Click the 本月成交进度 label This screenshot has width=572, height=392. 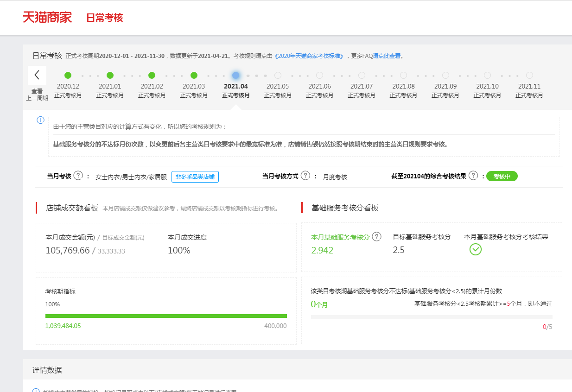coord(187,237)
